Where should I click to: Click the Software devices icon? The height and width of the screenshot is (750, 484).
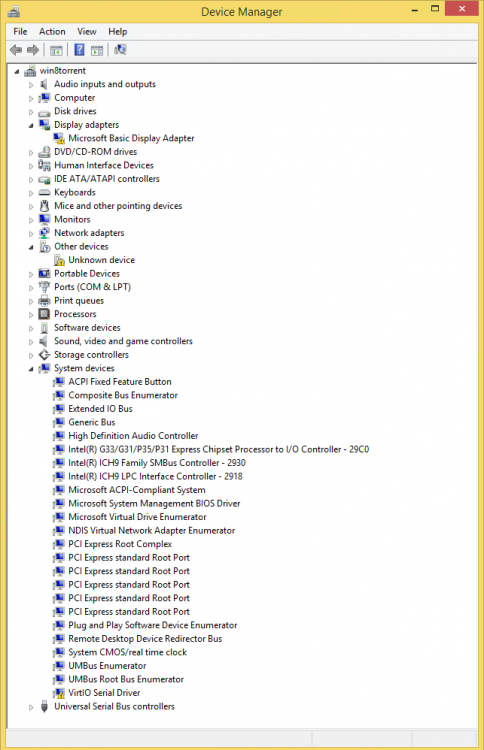click(x=44, y=328)
